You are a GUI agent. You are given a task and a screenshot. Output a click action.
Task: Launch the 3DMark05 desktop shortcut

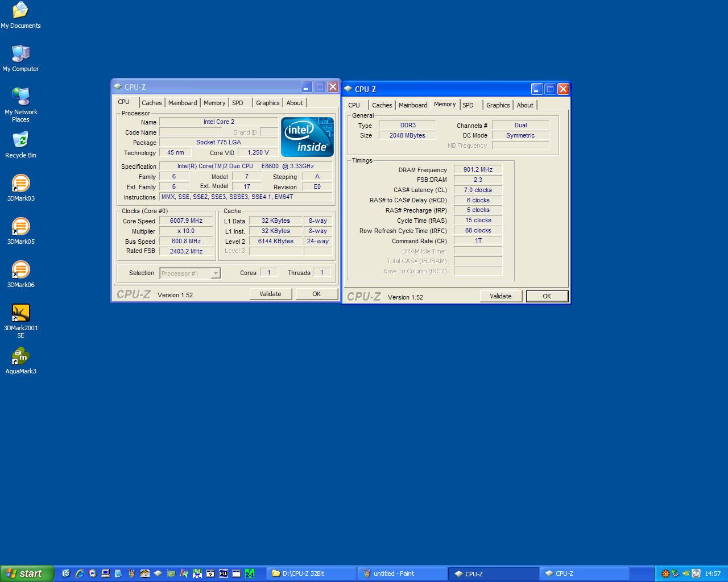(x=20, y=231)
